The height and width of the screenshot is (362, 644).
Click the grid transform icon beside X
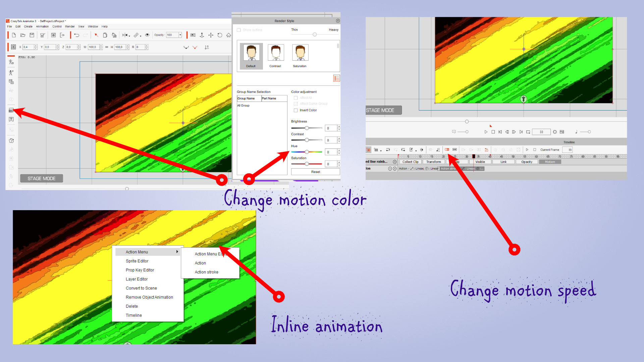[13, 47]
